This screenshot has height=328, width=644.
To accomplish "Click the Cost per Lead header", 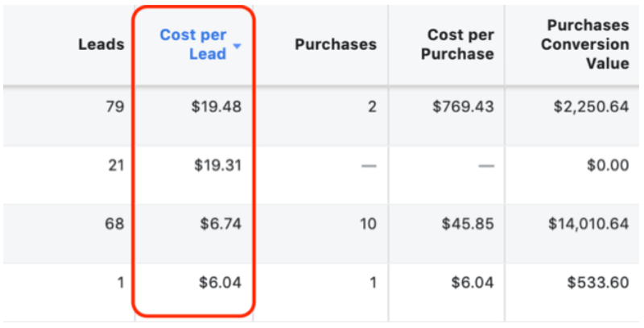I will coord(193,44).
